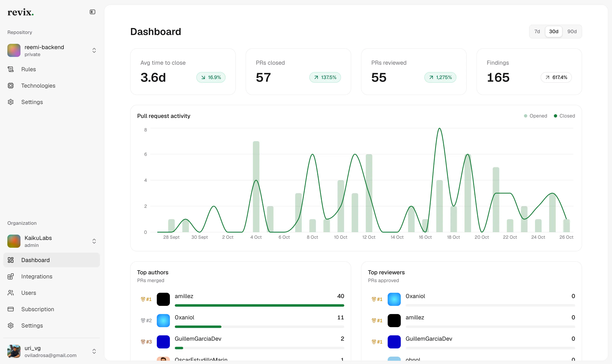Open the Integrations page

(x=52, y=276)
